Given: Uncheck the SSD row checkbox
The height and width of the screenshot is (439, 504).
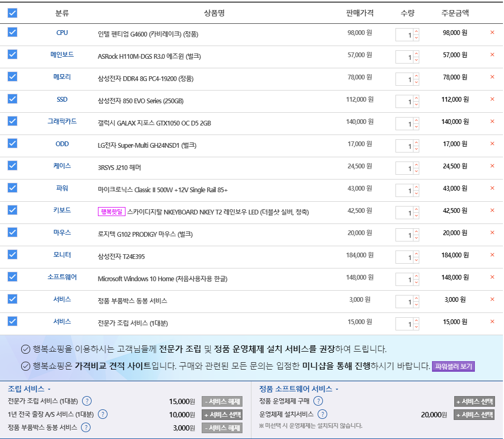Looking at the screenshot, I should [12, 98].
